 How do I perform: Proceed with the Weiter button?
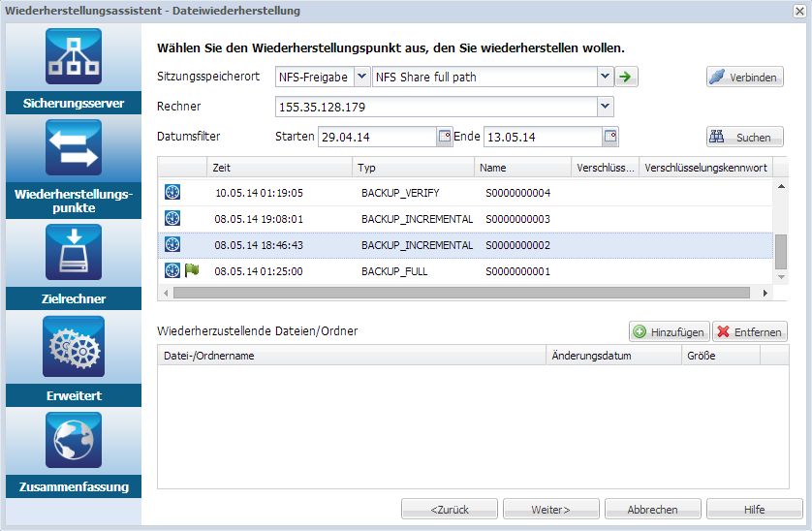click(550, 510)
